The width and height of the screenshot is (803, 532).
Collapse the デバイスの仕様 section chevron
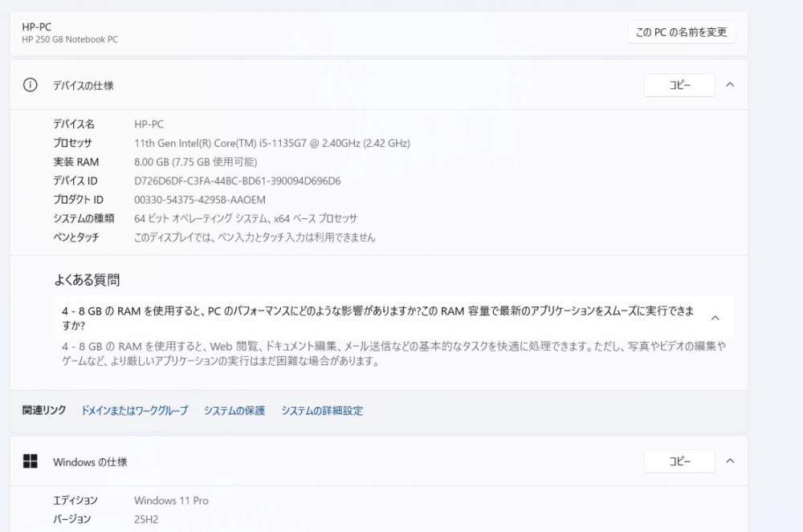[x=730, y=85]
